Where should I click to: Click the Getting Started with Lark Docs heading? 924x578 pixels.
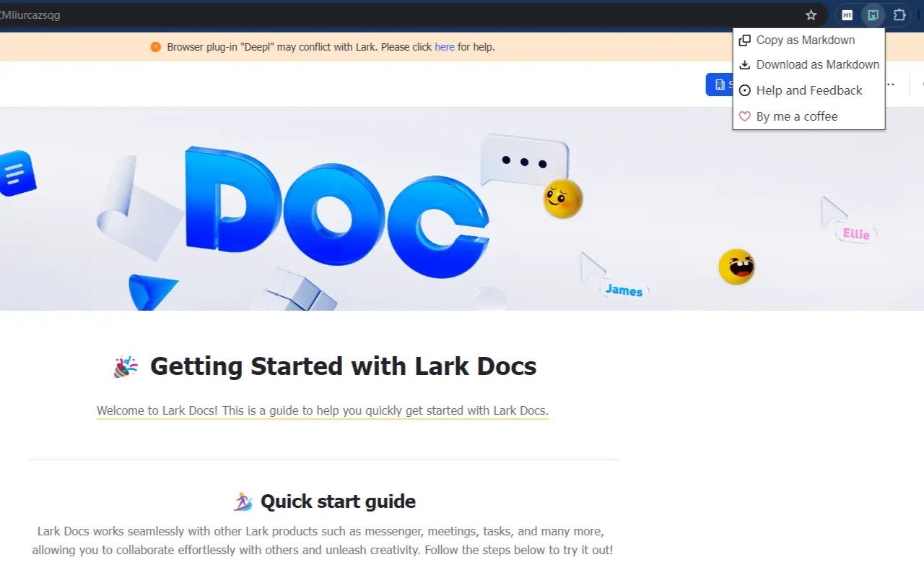[343, 366]
